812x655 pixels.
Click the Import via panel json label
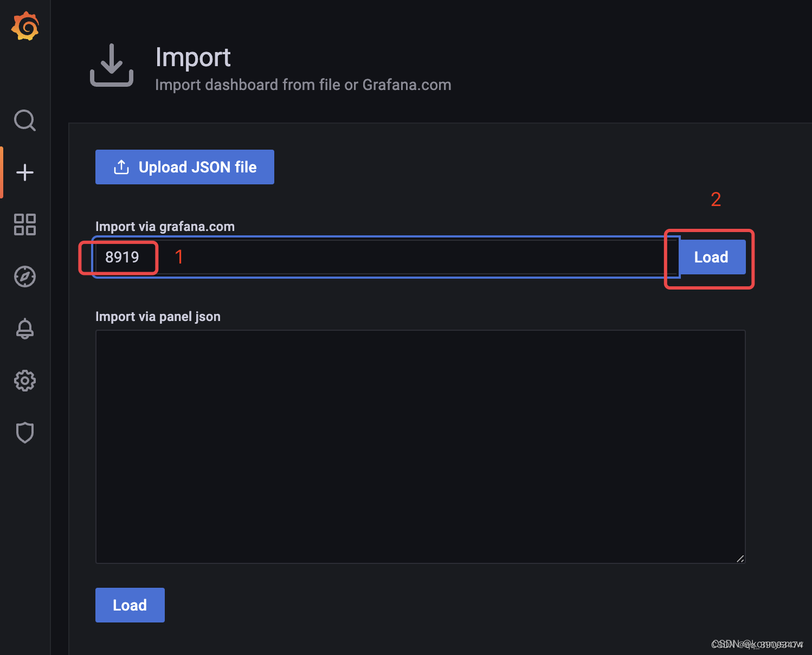coord(158,317)
